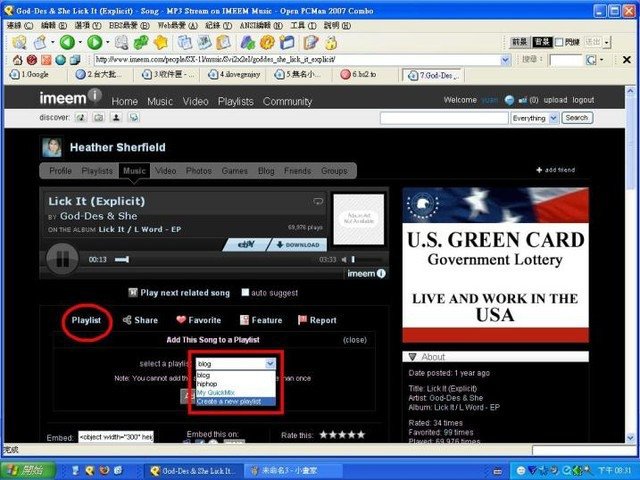Click the camera icon after the discover label
The image size is (640, 480).
pyautogui.click(x=98, y=118)
